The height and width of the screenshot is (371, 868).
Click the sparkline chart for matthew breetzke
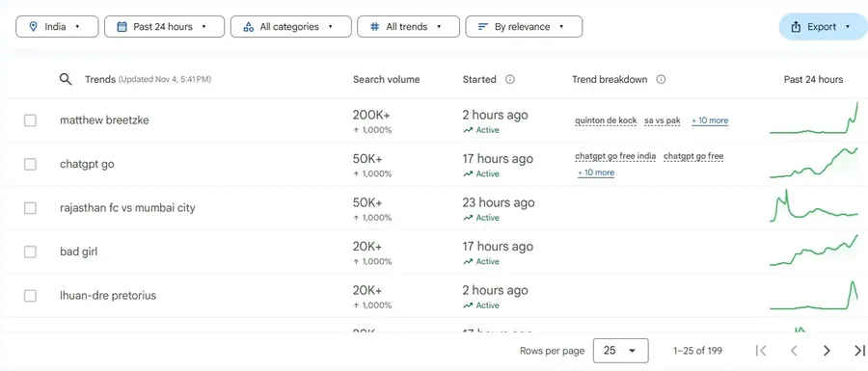click(814, 118)
